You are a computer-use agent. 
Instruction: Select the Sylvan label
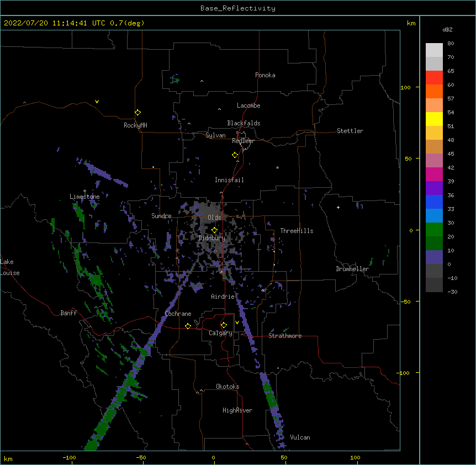tap(215, 135)
